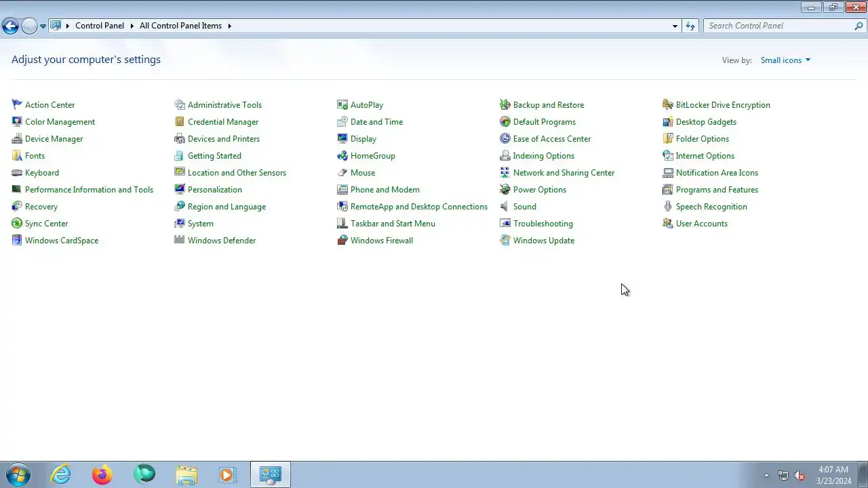This screenshot has height=488, width=868.
Task: Open Programs and Features link
Action: point(717,190)
